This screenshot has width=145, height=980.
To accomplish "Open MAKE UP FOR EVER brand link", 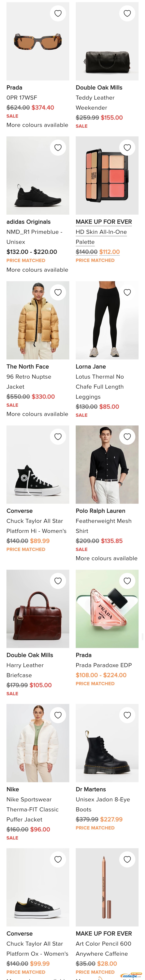I will coord(104,222).
